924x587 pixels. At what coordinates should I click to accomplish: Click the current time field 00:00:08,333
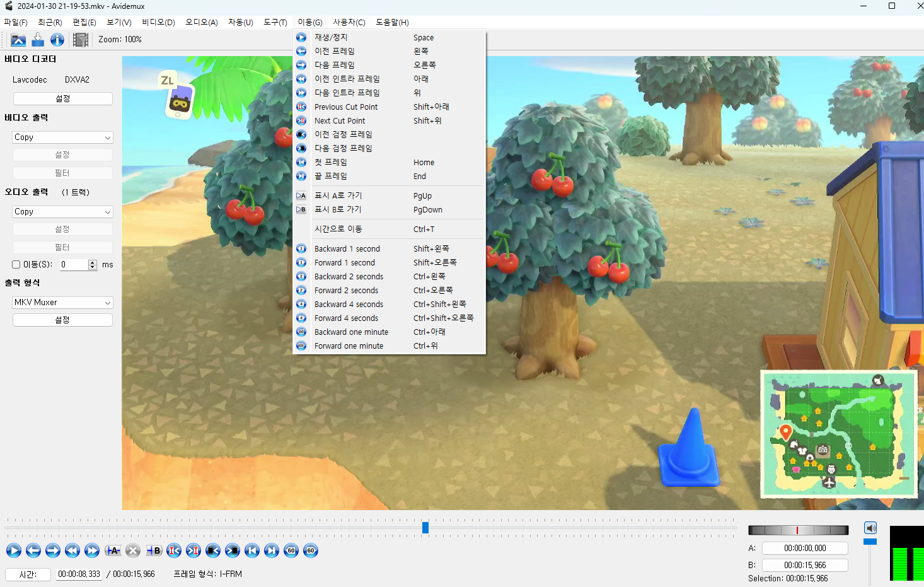[x=79, y=574]
